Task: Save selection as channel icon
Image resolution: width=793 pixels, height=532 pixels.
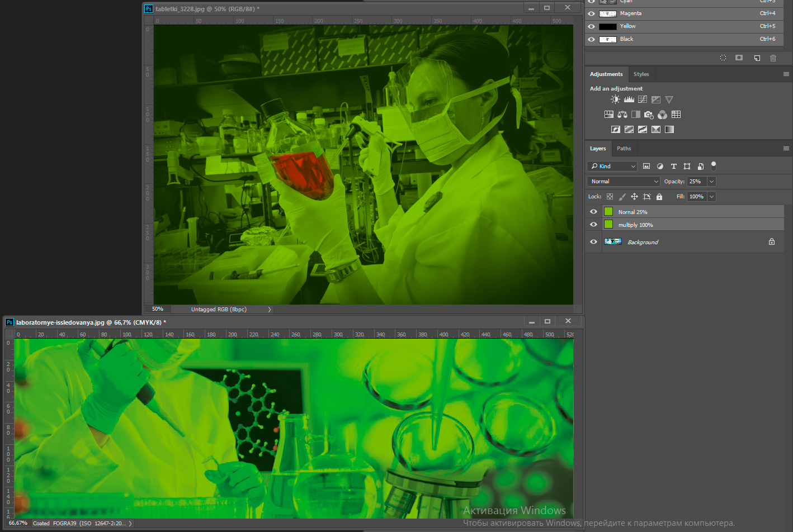Action: pos(739,58)
